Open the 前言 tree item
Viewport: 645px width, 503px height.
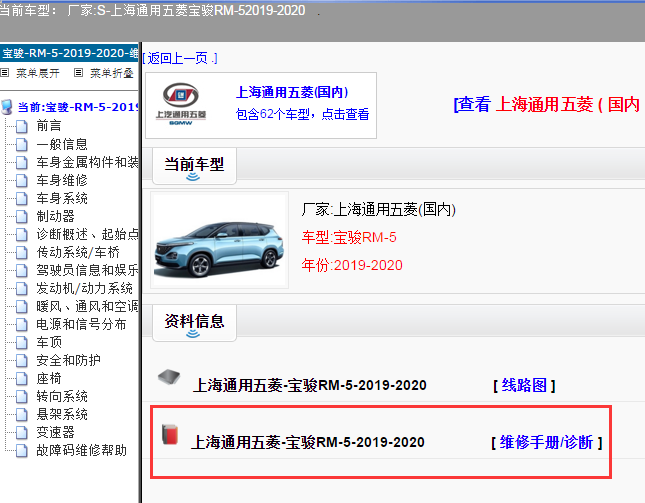pyautogui.click(x=49, y=126)
